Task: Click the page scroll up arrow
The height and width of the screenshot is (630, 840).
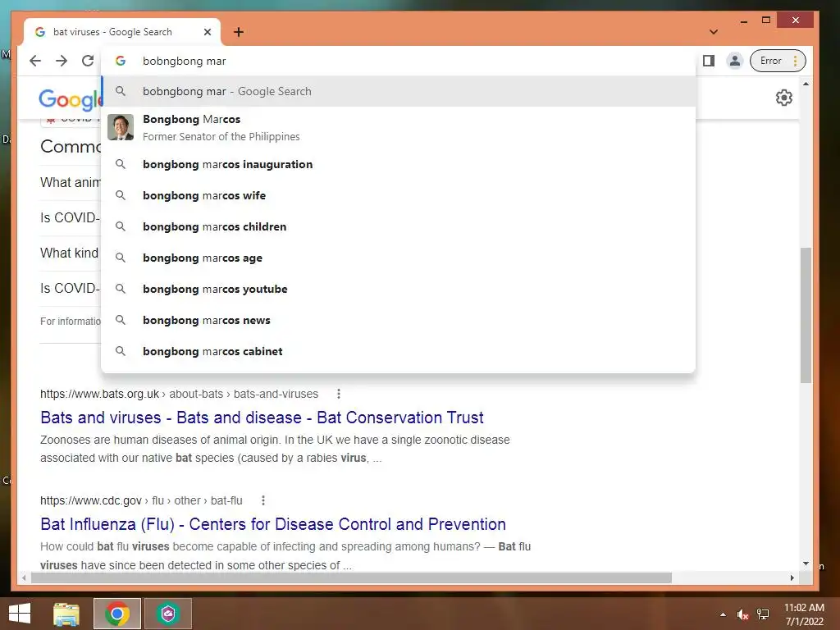Action: pyautogui.click(x=806, y=84)
